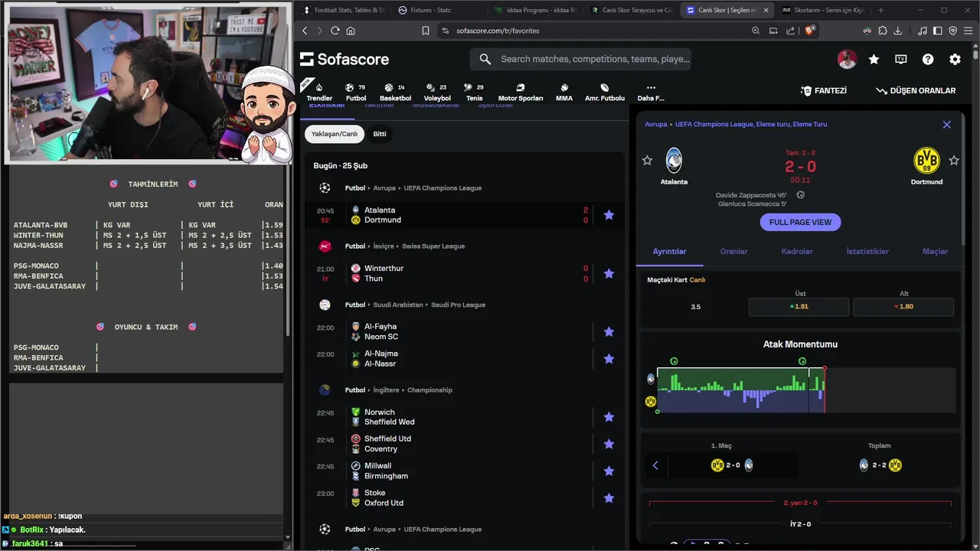Show previous leg with left chevron
980x551 pixels.
click(x=655, y=465)
